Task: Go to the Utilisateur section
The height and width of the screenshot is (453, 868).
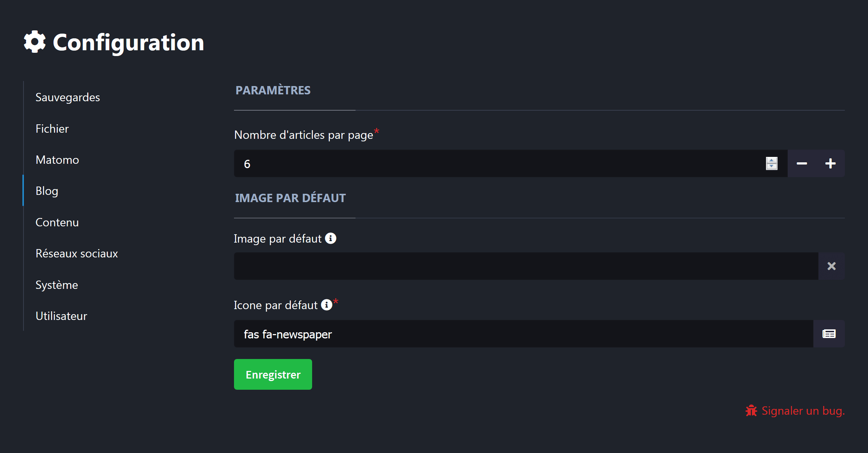Action: [x=61, y=316]
